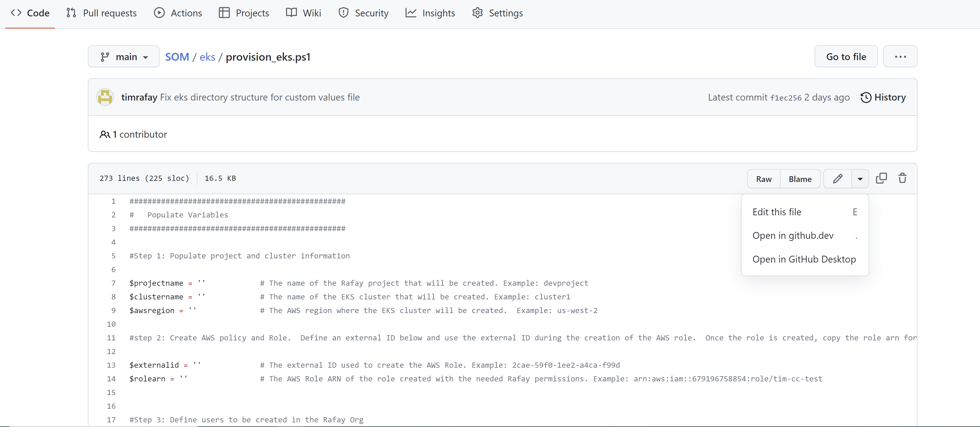Open timrafay author link

point(139,97)
